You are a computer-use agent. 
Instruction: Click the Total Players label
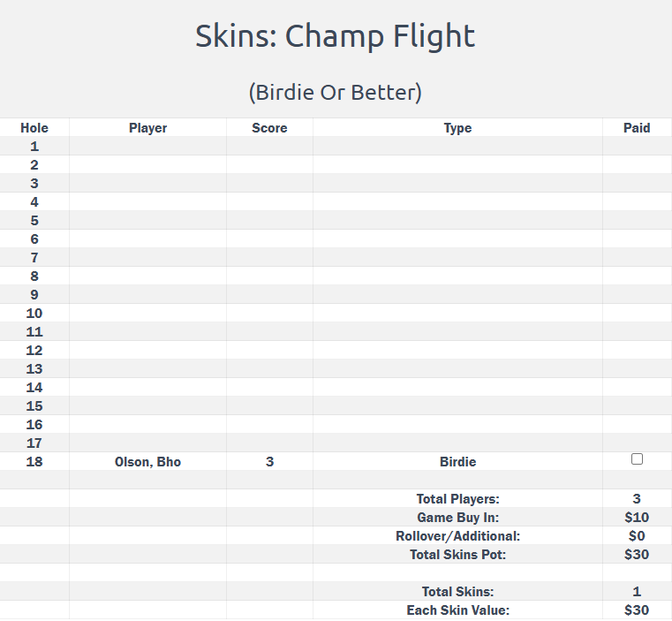[x=457, y=499]
